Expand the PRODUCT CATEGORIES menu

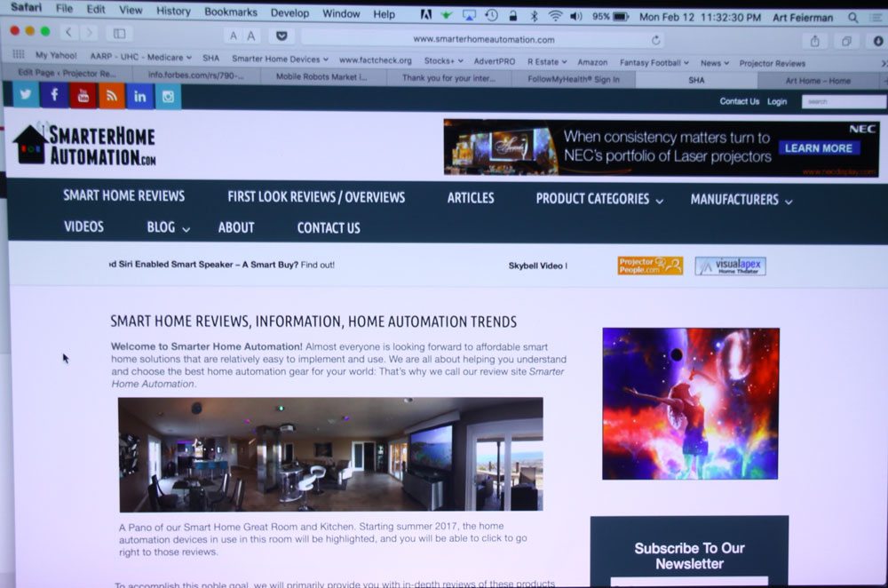(599, 199)
